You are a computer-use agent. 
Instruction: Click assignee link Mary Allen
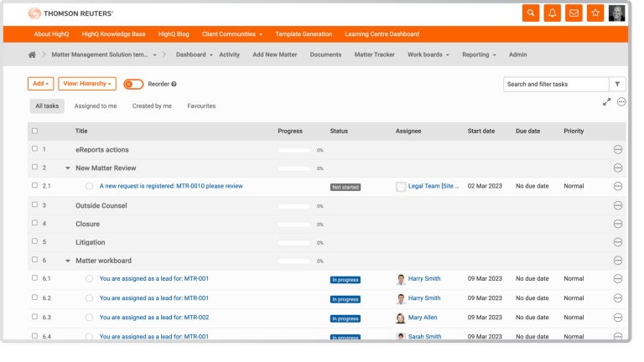(423, 318)
